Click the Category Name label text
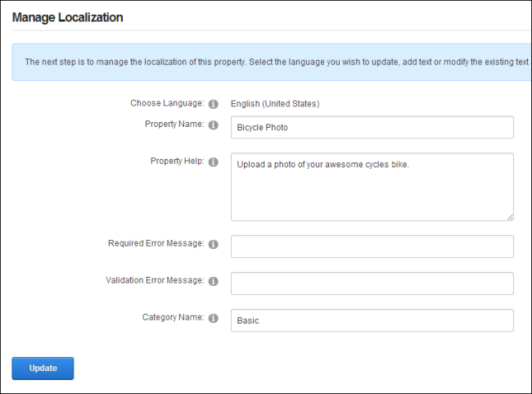This screenshot has width=532, height=394. (x=173, y=317)
